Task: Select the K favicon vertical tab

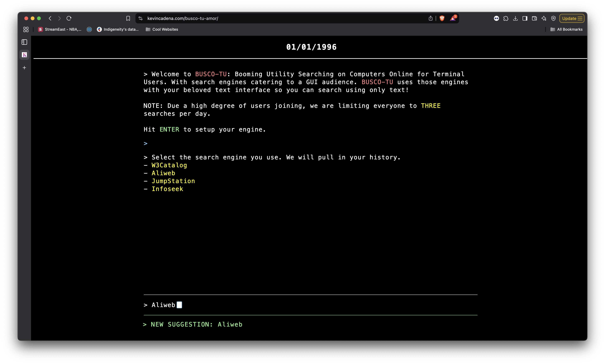Action: click(24, 55)
